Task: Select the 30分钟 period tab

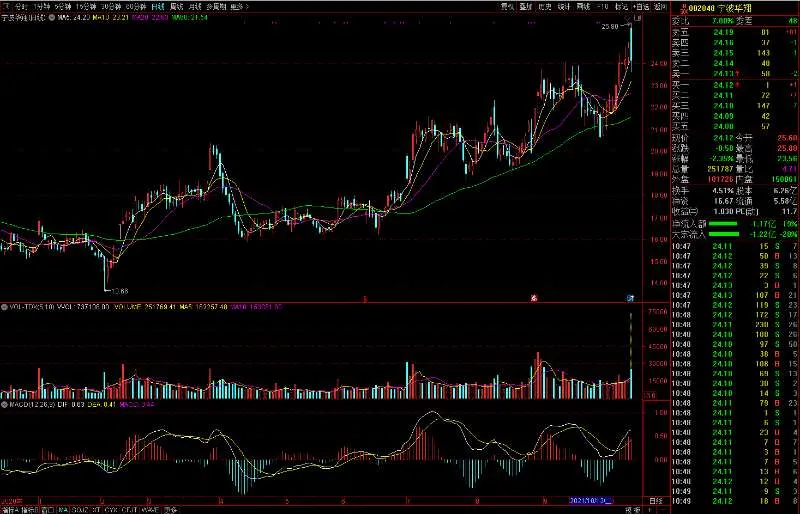Action: pos(111,7)
